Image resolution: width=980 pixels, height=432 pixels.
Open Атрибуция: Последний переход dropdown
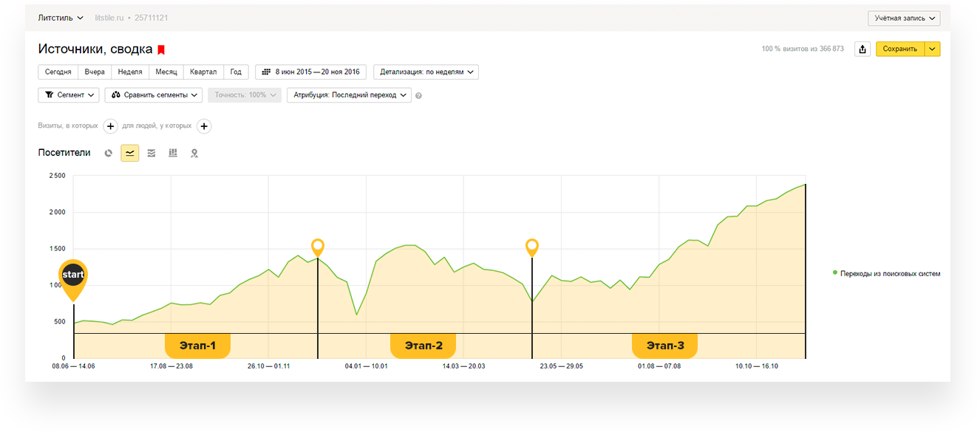pos(349,95)
